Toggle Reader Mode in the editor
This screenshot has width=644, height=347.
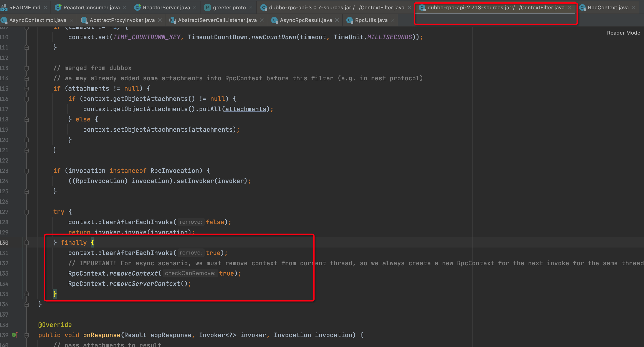tap(623, 33)
